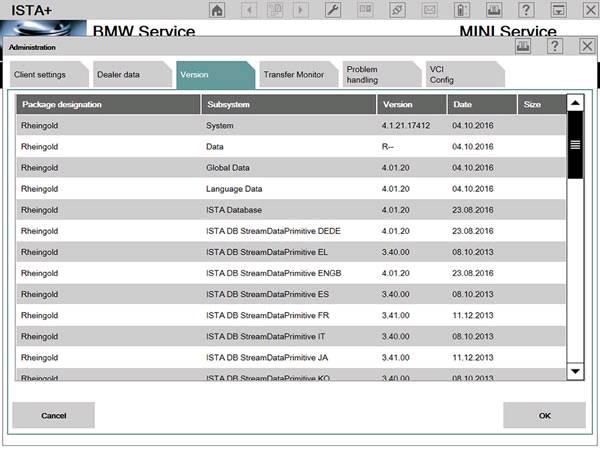Click the print icon in main toolbar
This screenshot has height=450, width=600.
(x=494, y=10)
